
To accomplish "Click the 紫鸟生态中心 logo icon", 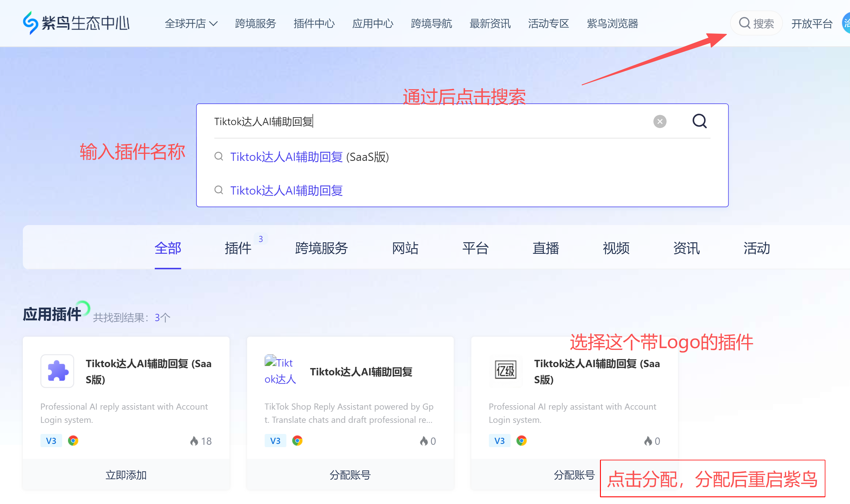I will point(30,23).
